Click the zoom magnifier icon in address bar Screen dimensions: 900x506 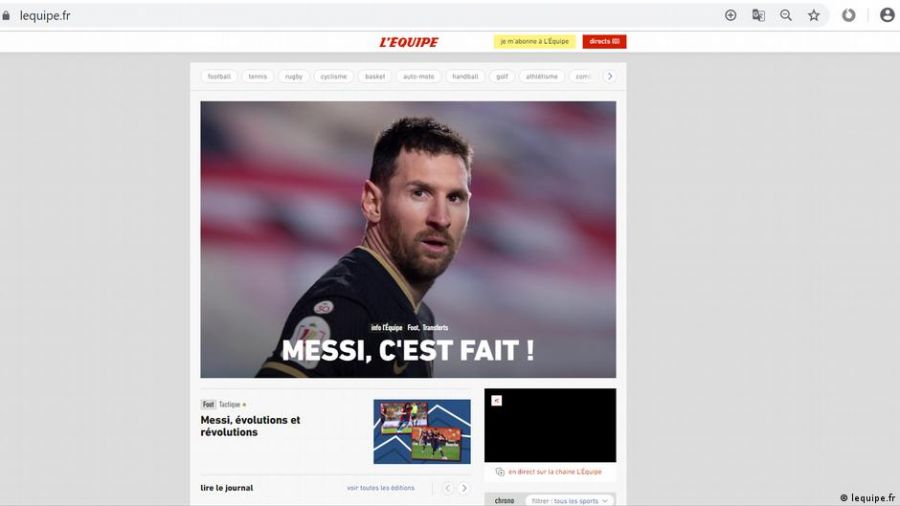pyautogui.click(x=786, y=15)
